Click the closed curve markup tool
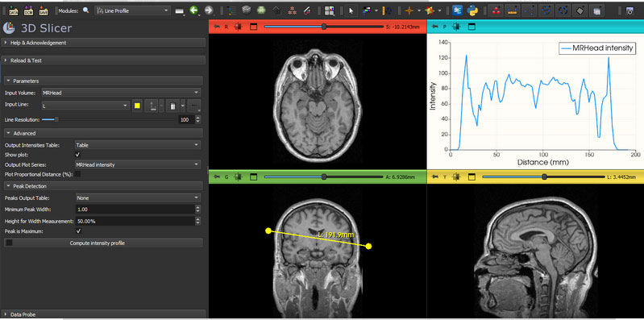This screenshot has width=644, height=320. click(563, 10)
